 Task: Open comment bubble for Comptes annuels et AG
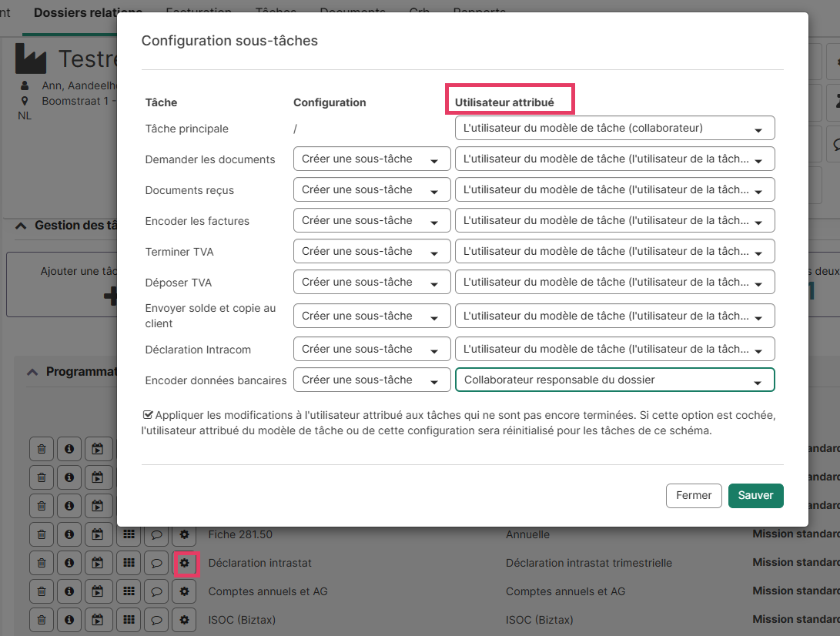[156, 591]
